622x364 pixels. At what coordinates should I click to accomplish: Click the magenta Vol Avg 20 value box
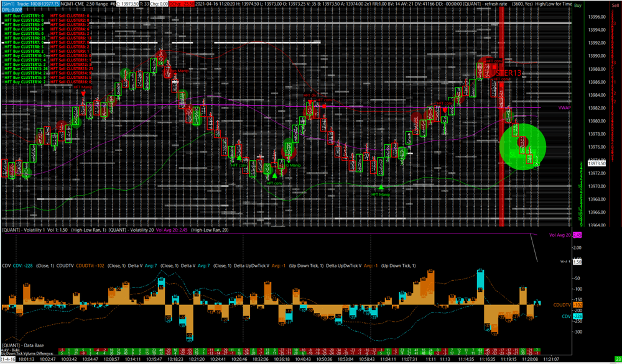577,235
